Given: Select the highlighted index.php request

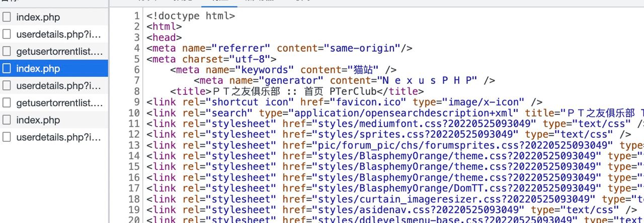Looking at the screenshot, I should [x=54, y=68].
